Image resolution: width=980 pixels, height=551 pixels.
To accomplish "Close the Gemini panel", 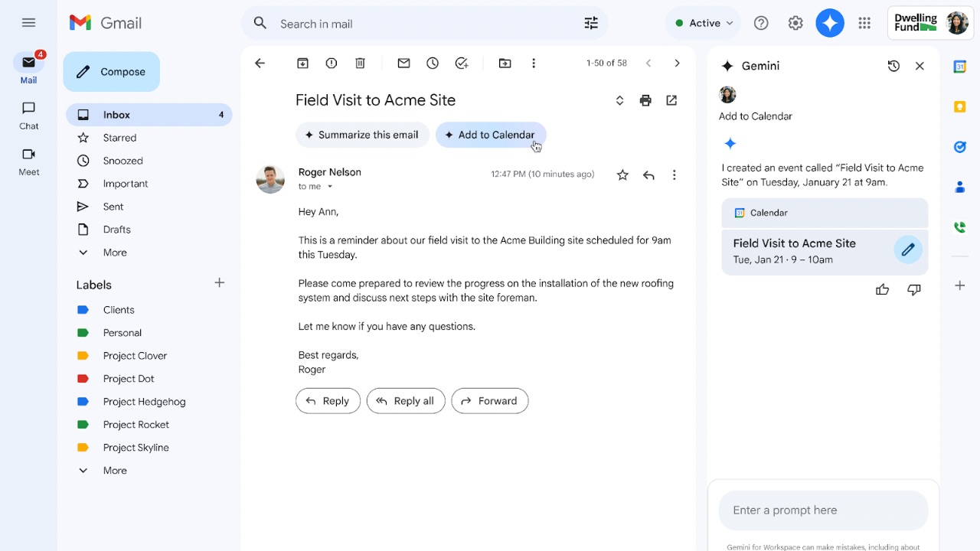I will coord(920,67).
